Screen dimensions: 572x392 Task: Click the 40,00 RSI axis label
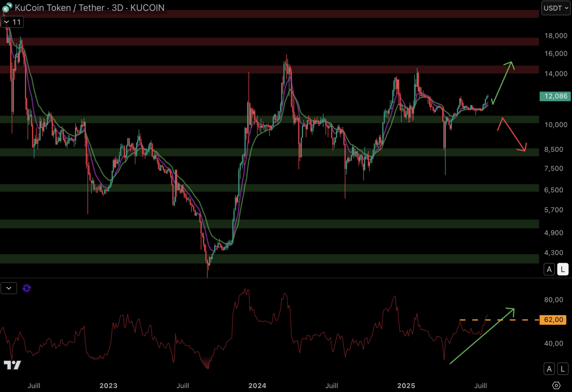click(x=553, y=343)
